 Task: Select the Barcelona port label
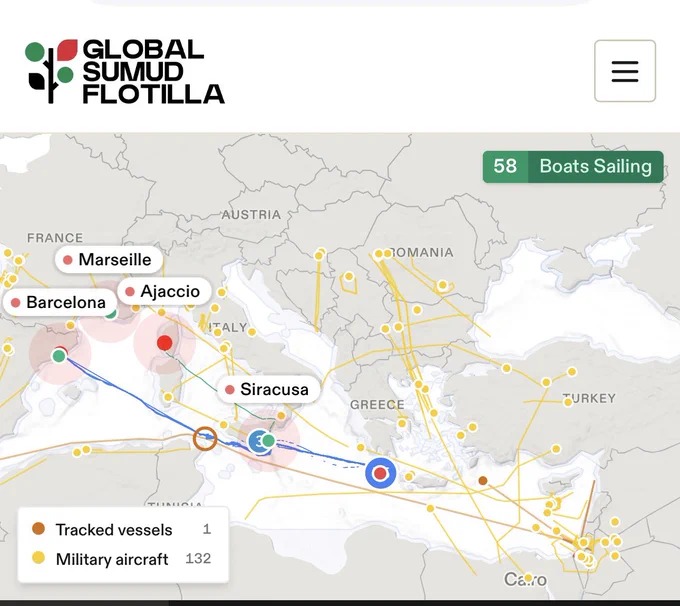pos(60,302)
